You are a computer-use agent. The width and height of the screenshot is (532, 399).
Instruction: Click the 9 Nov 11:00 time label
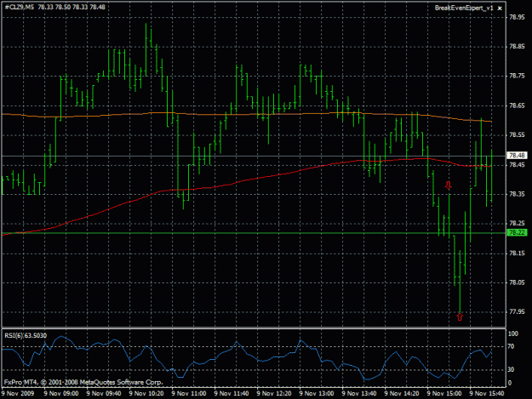(x=189, y=393)
